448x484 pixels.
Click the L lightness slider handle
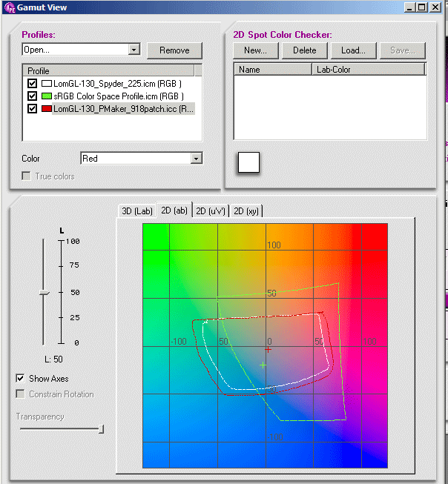click(45, 293)
